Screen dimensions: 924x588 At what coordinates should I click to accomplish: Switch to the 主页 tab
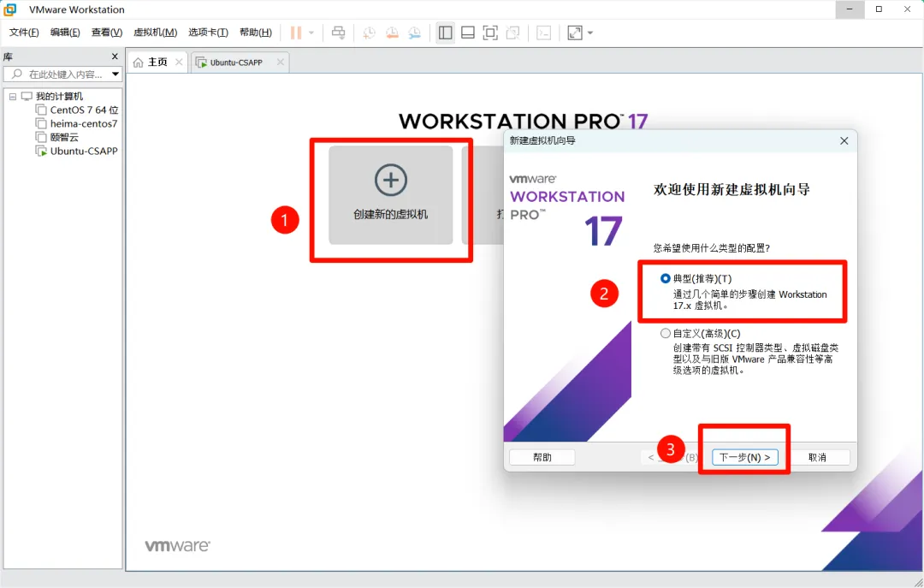pyautogui.click(x=157, y=62)
